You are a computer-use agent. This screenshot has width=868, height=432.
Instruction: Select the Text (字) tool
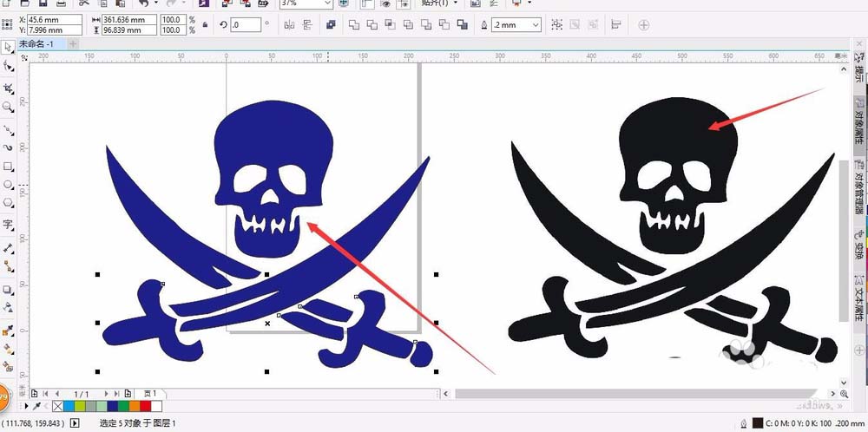click(9, 225)
